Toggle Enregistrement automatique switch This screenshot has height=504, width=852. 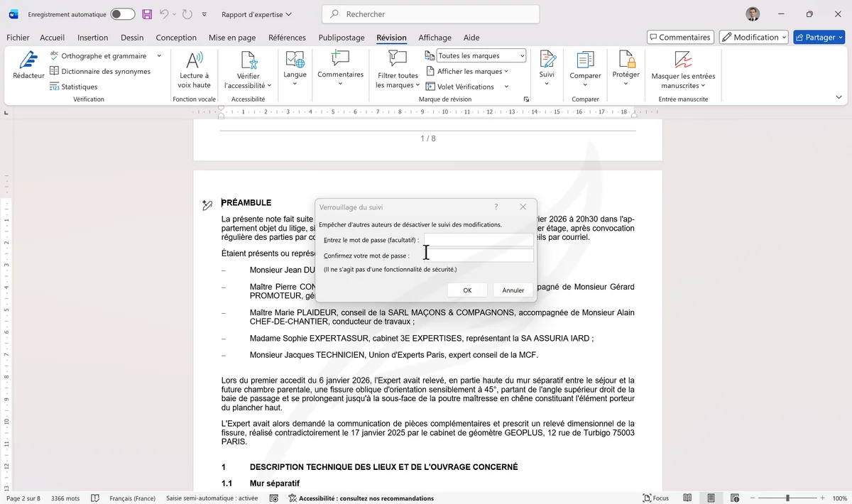[x=122, y=14]
